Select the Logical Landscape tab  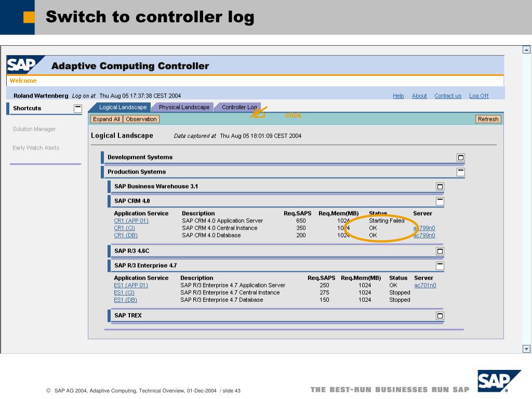[x=123, y=107]
